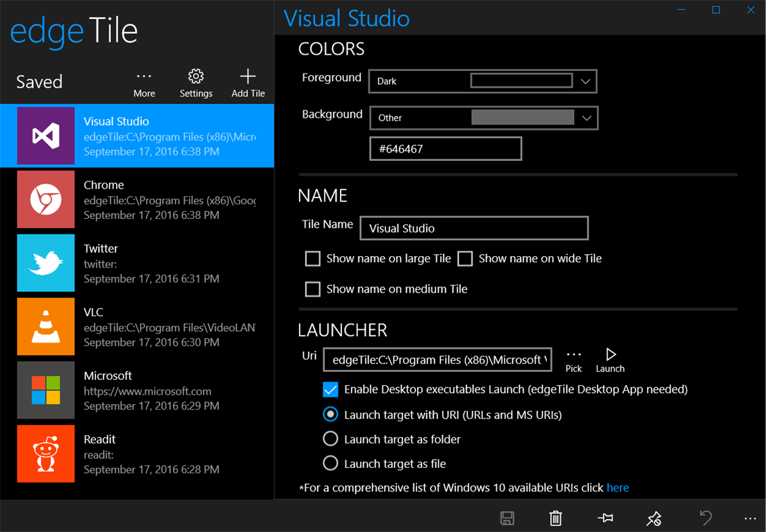This screenshot has width=766, height=532.
Task: Delete the tile using the trash icon
Action: (x=556, y=518)
